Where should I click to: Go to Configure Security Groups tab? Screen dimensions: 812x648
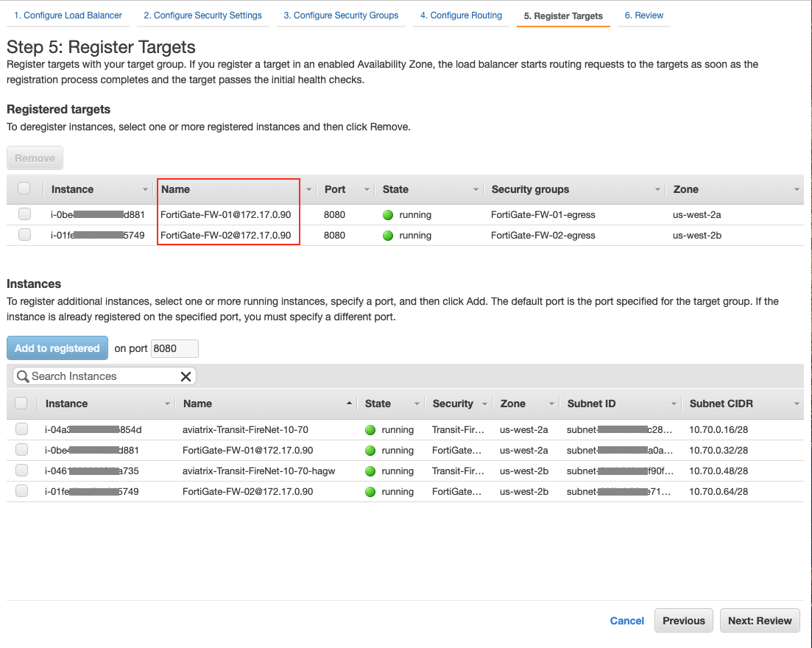pyautogui.click(x=341, y=15)
